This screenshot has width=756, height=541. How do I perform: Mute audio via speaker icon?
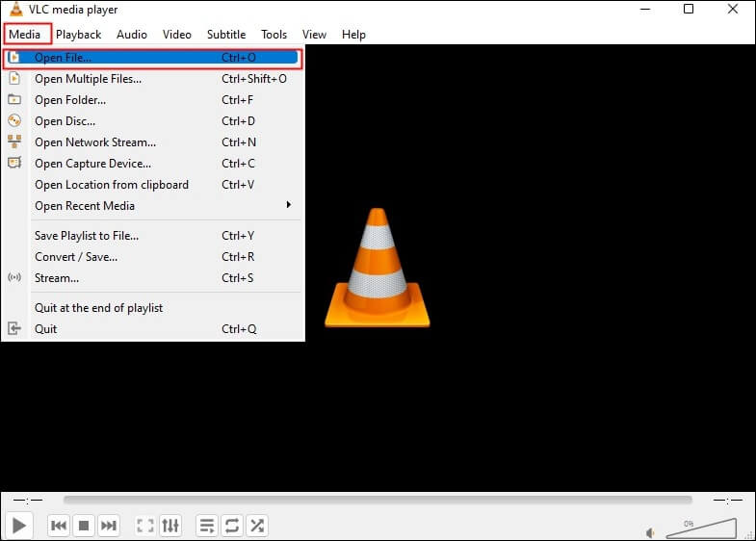click(x=651, y=531)
